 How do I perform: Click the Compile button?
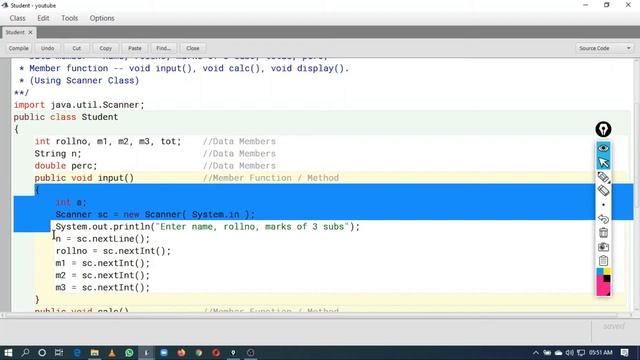point(19,48)
